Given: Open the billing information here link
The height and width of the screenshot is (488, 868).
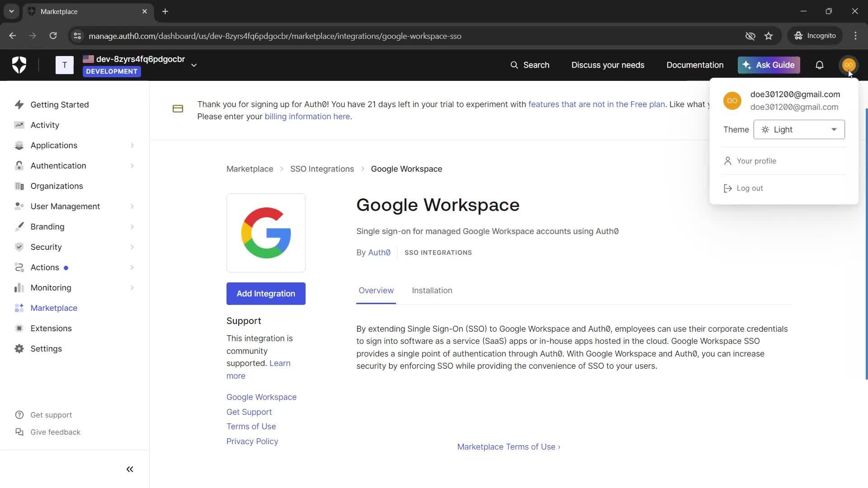Looking at the screenshot, I should click(307, 117).
